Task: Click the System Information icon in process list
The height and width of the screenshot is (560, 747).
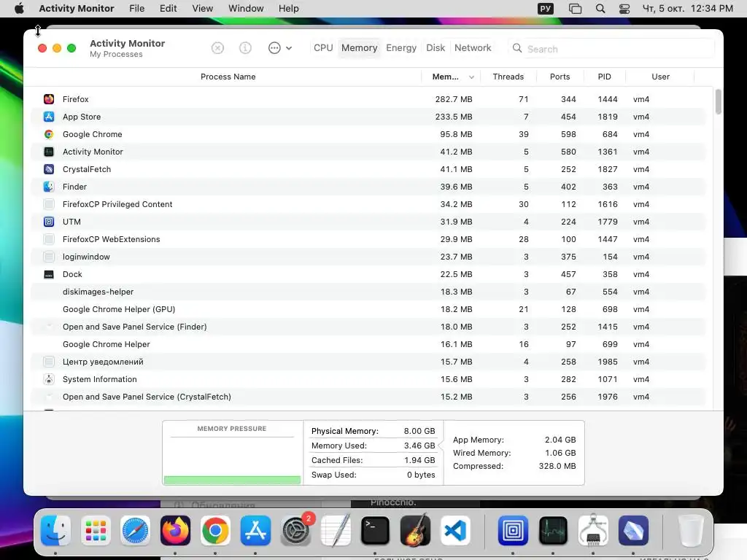Action: coord(49,379)
